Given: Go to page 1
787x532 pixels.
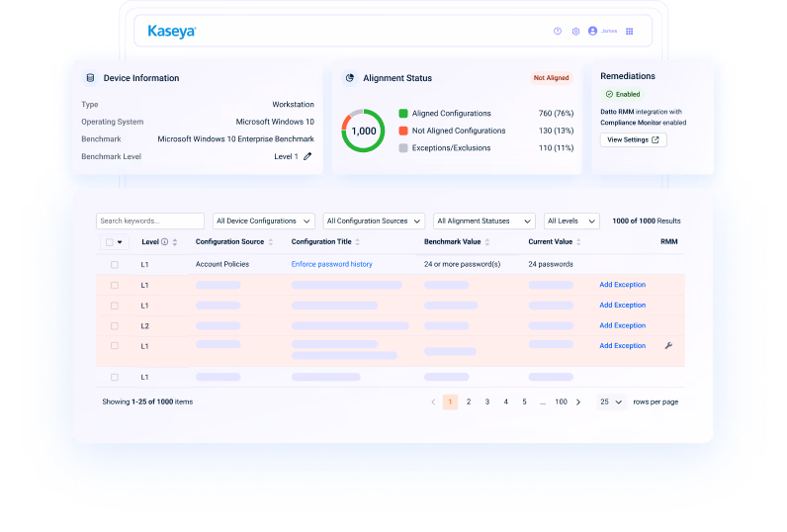Looking at the screenshot, I should (x=450, y=402).
